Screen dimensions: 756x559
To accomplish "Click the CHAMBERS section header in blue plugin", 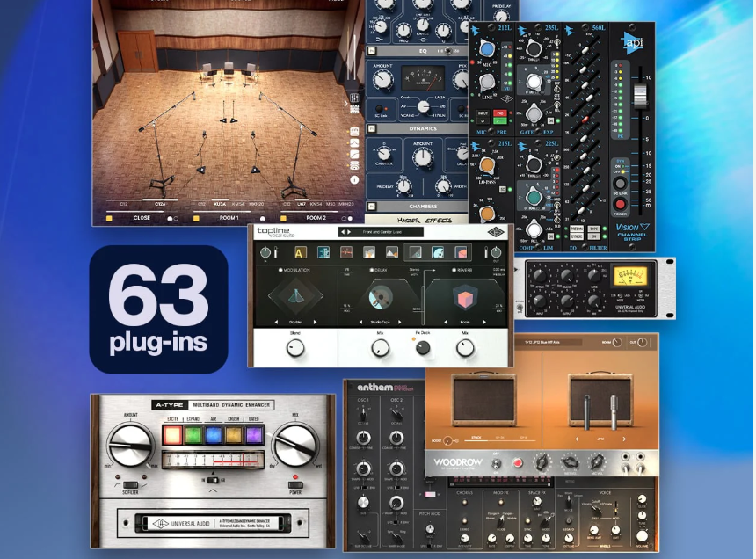I will [x=423, y=207].
